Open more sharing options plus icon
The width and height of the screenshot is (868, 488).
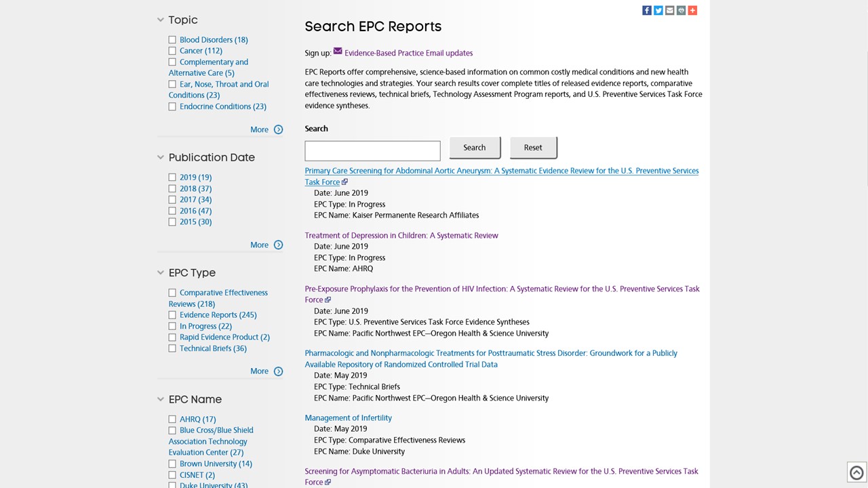tap(692, 10)
